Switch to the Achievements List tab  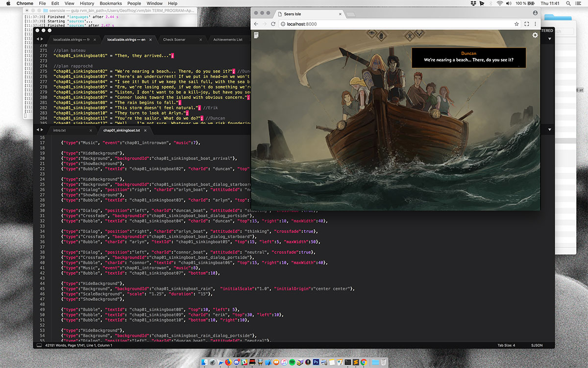pyautogui.click(x=228, y=40)
